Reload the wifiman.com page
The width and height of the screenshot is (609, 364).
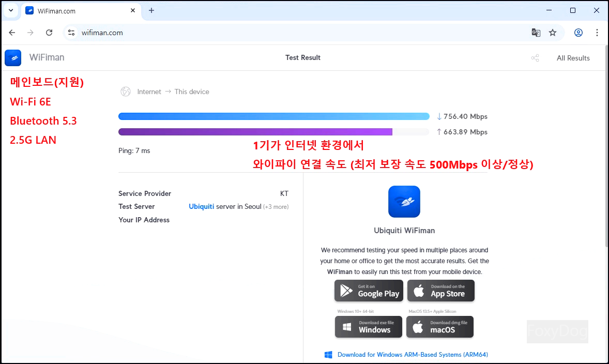(x=49, y=33)
